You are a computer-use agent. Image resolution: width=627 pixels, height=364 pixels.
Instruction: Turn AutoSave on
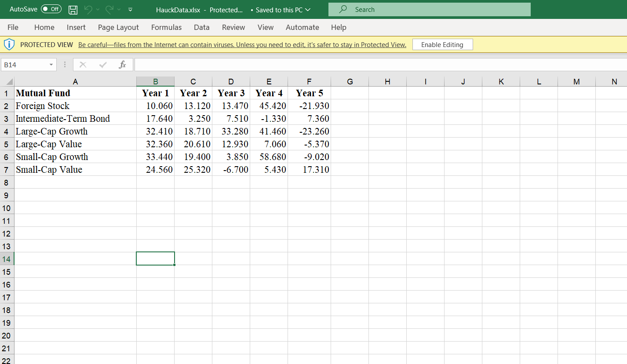[51, 9]
